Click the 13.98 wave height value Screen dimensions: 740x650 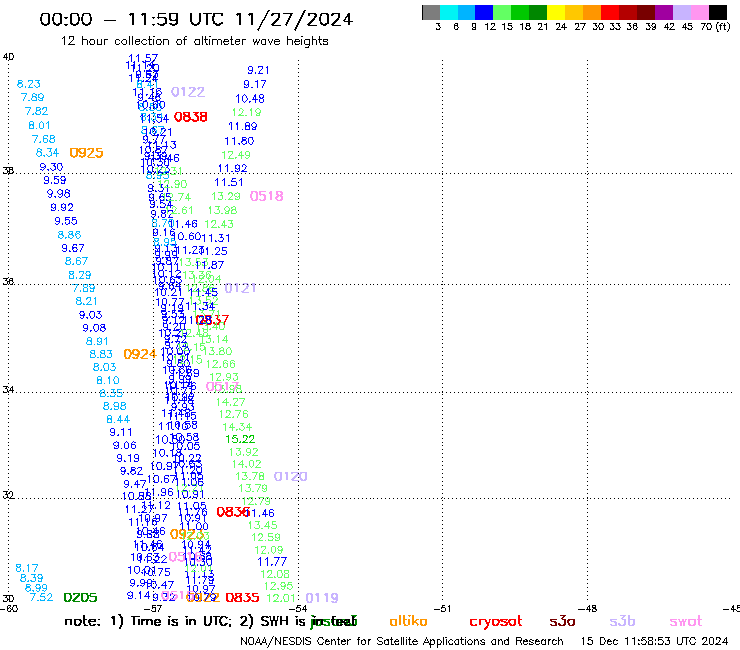[x=222, y=211]
